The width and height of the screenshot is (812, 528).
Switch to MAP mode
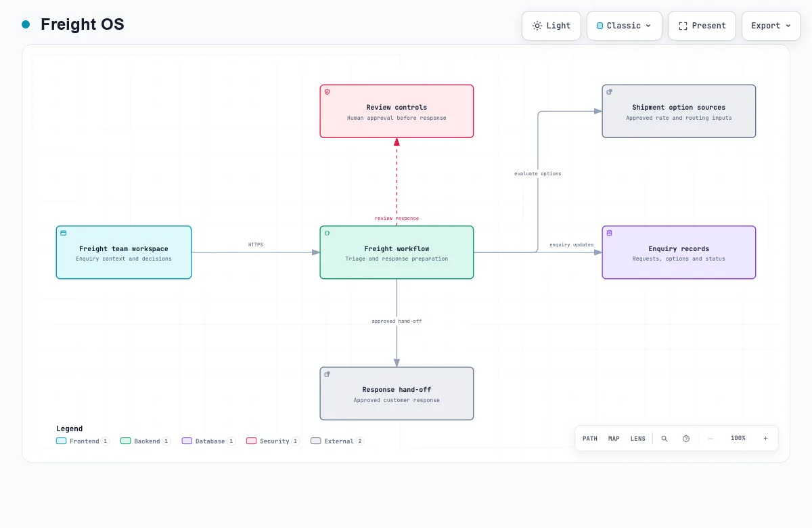pos(614,439)
